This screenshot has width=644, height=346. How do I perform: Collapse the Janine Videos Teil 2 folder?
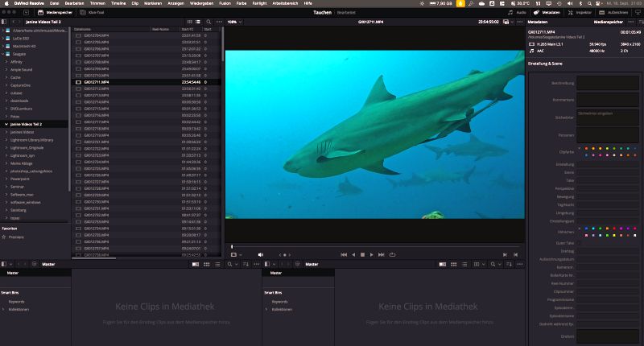6,124
